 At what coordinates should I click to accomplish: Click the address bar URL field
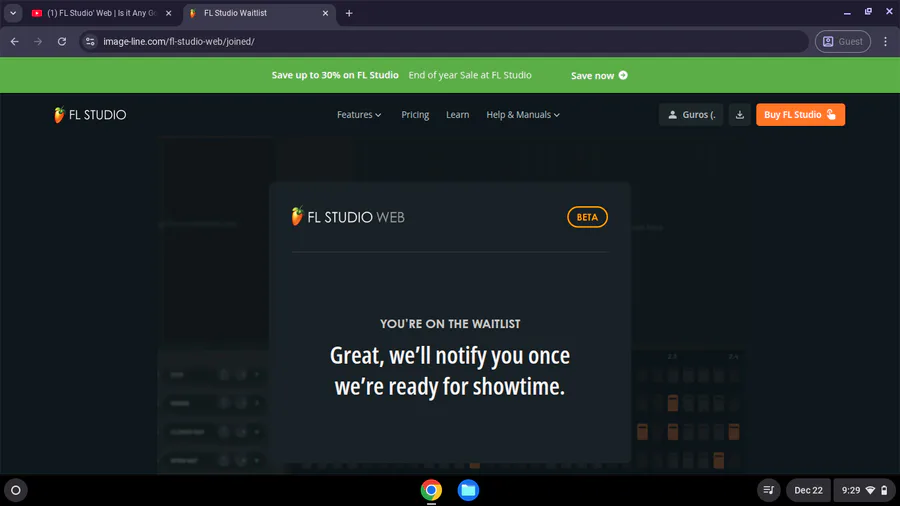(x=443, y=41)
